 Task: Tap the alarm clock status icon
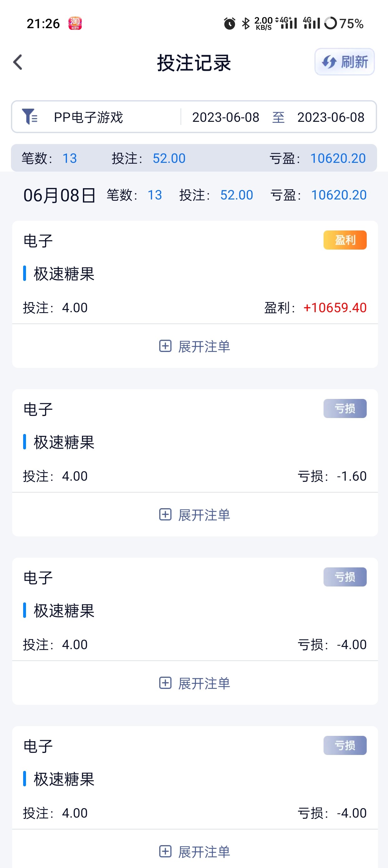click(x=230, y=23)
